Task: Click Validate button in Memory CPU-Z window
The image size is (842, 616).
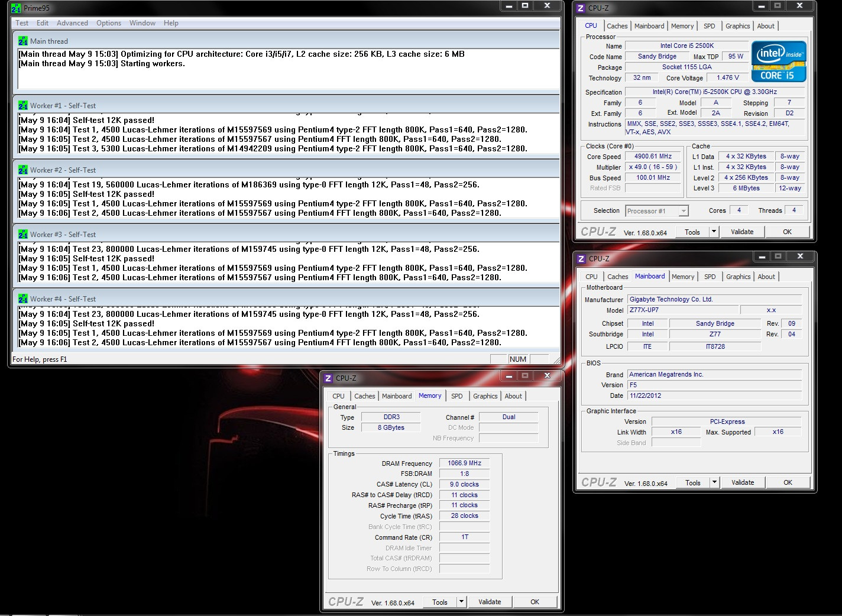Action: point(490,602)
